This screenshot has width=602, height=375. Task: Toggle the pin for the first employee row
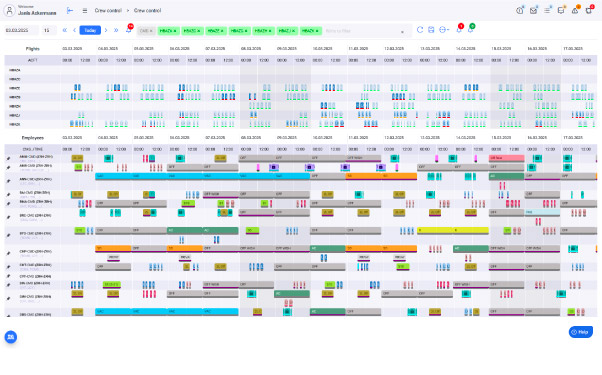point(8,159)
